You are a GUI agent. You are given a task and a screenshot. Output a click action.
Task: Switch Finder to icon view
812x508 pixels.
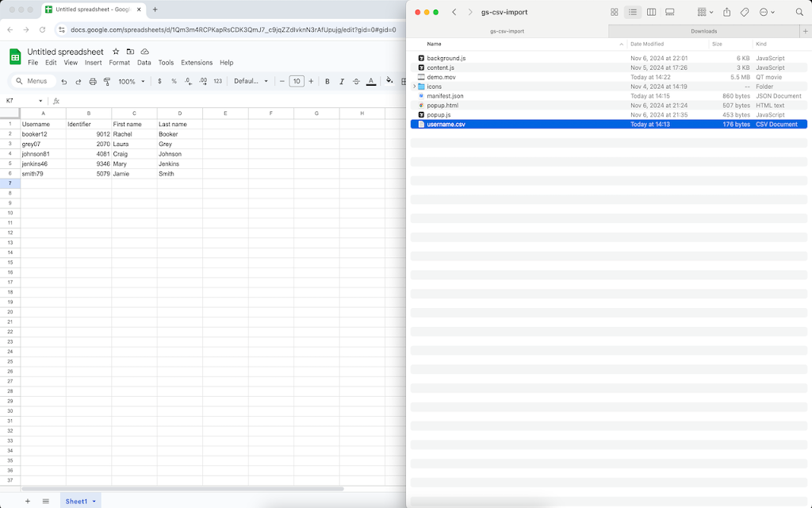click(x=615, y=12)
